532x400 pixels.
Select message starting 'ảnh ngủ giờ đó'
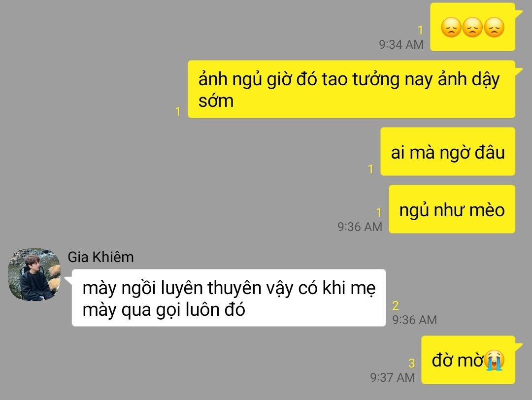tap(352, 90)
